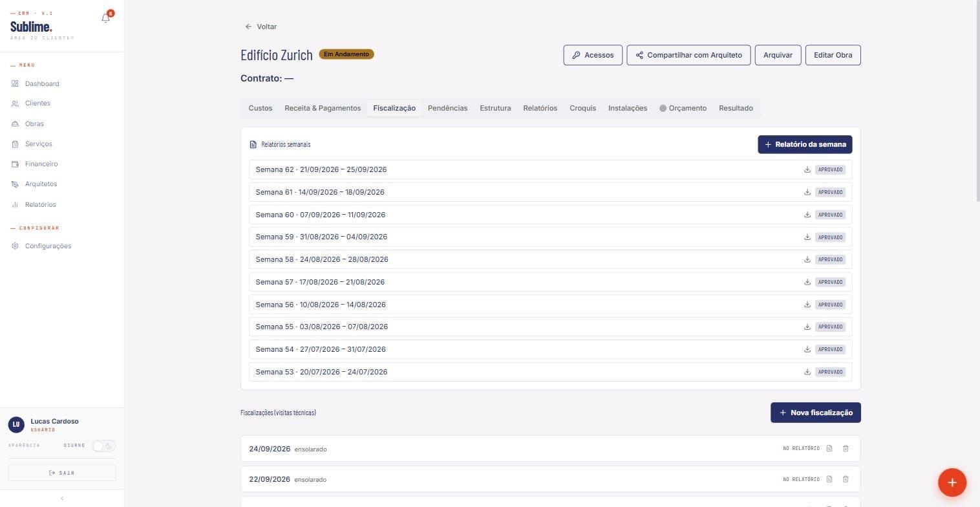Click the Voltar back link
This screenshot has height=507, width=980.
(261, 27)
